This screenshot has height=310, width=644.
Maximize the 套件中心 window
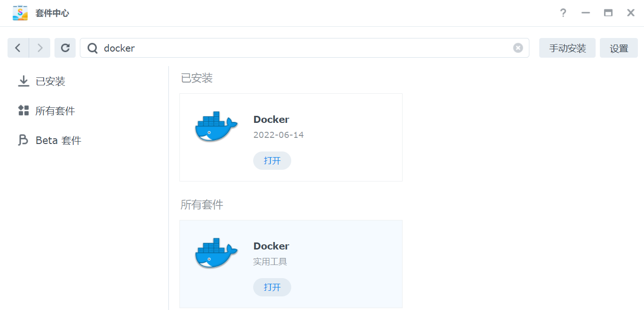[608, 13]
